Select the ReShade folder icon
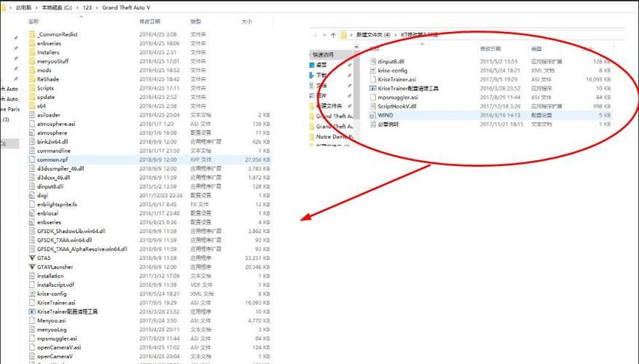This screenshot has height=364, width=639. coord(32,79)
